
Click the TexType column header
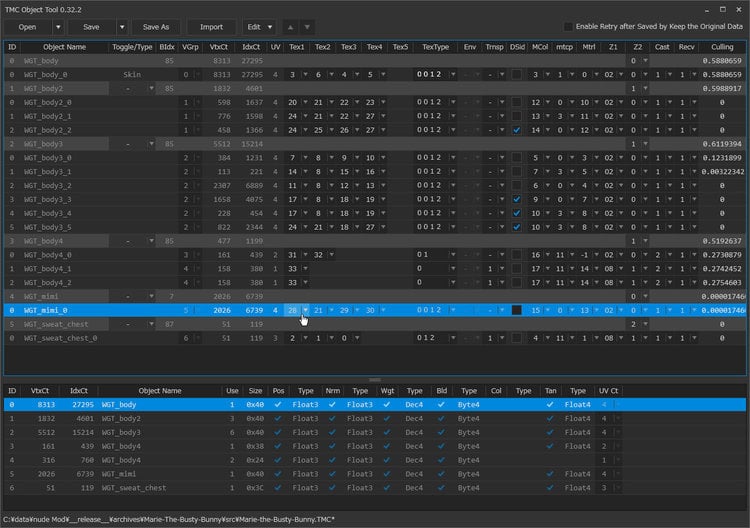[435, 47]
